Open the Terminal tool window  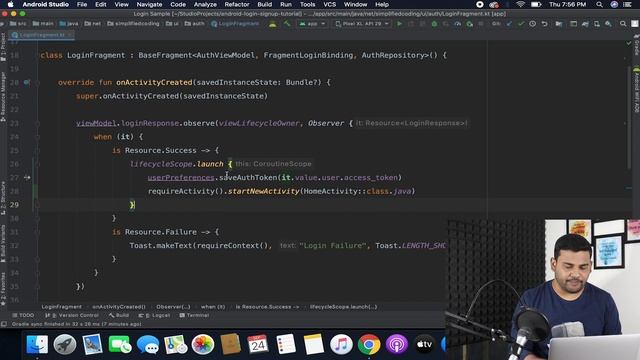194,316
